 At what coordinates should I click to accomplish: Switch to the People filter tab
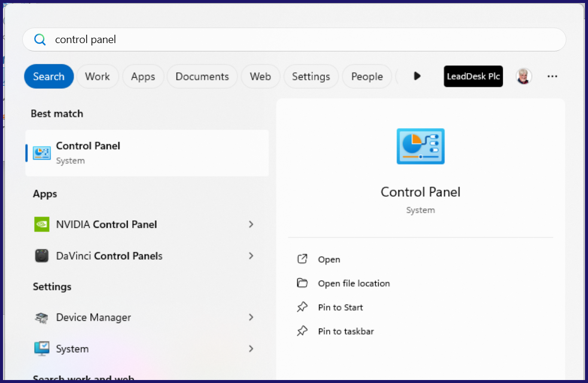point(367,76)
